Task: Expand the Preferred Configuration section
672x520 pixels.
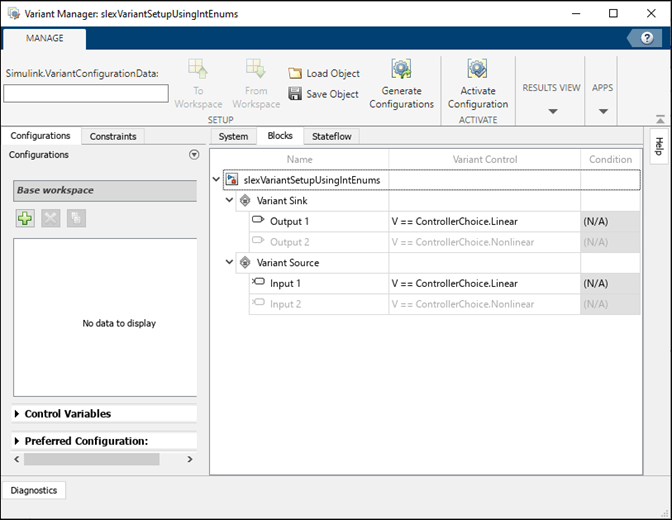Action: click(x=18, y=441)
